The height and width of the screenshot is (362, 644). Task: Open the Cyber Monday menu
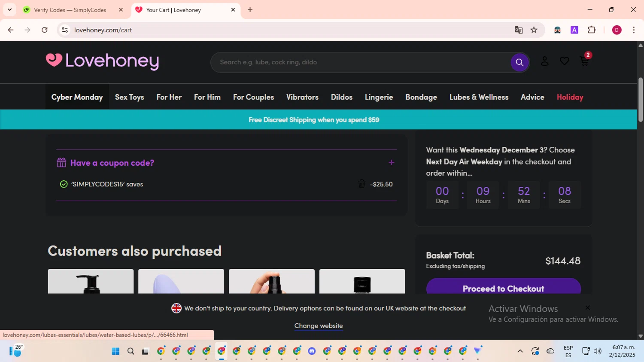77,97
